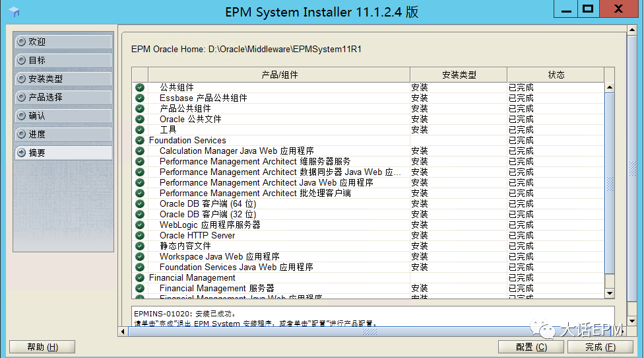
Task: Click Essbase 产品公共组件 row text
Action: 203,98
